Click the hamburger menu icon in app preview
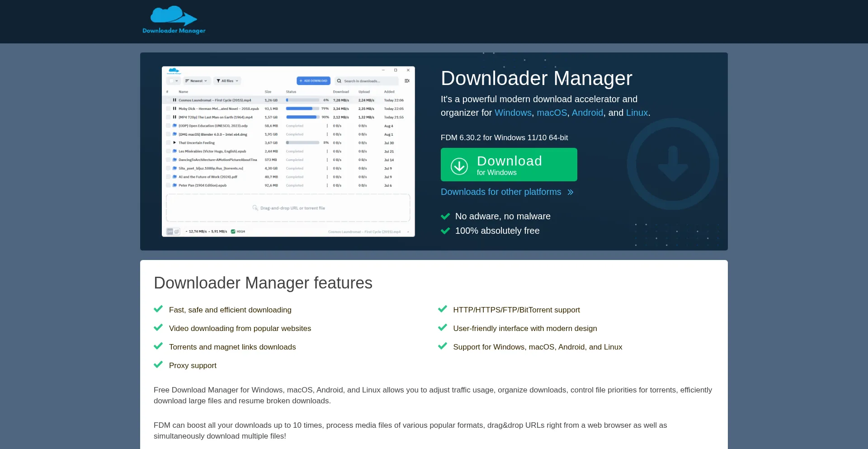Viewport: 868px width, 449px height. 407,81
